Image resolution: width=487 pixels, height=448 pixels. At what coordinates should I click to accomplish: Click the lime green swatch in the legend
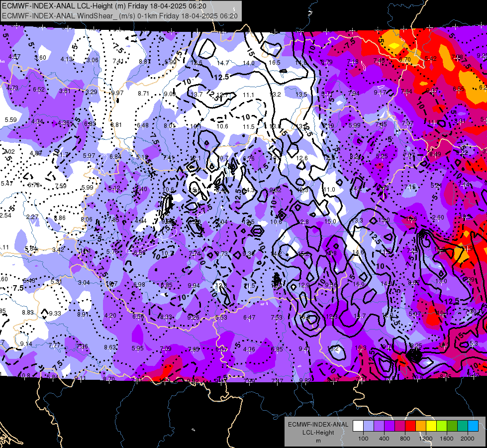442,426
